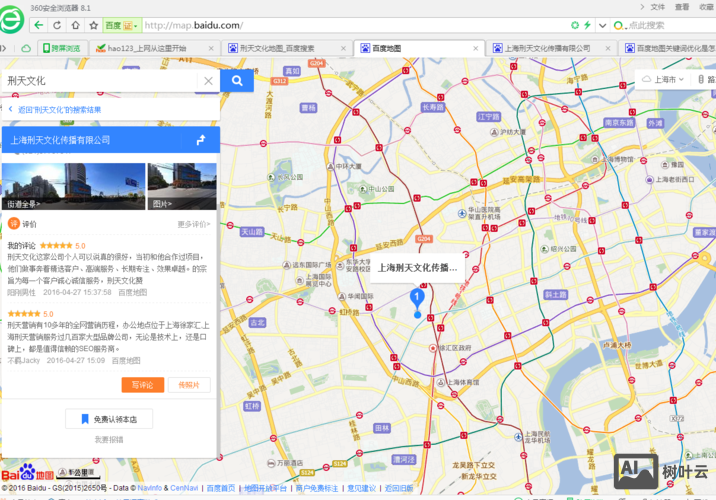
Task: Clear the search box with the X icon
Action: click(x=208, y=81)
